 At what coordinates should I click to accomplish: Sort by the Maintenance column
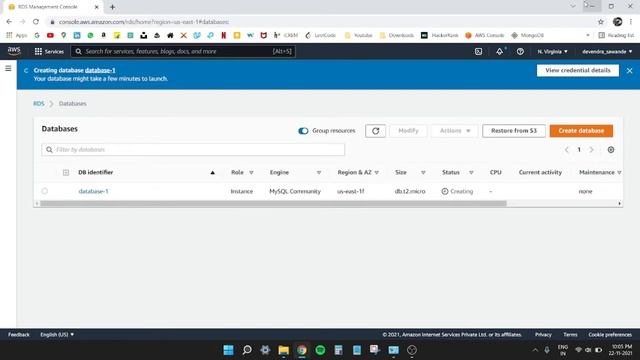coord(619,173)
